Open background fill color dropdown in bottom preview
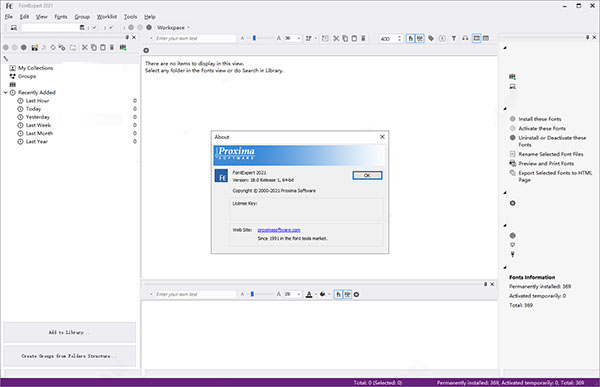 point(329,294)
